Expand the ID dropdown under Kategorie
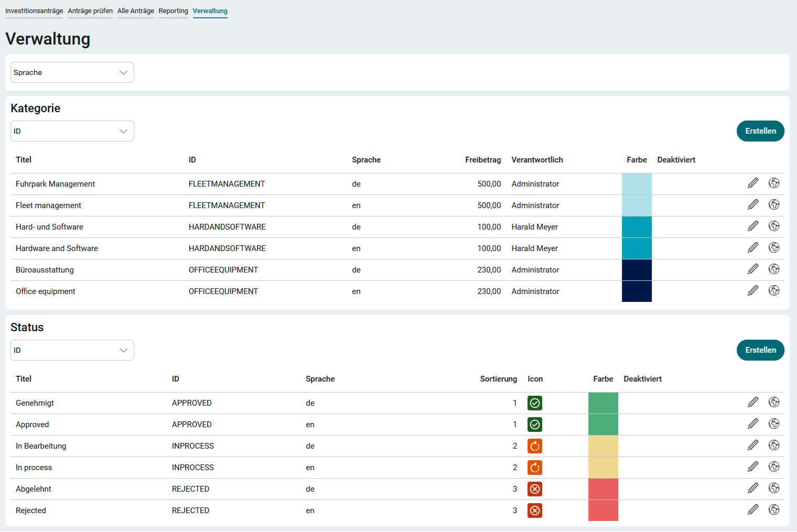Screen dimensions: 797x532 (72, 131)
